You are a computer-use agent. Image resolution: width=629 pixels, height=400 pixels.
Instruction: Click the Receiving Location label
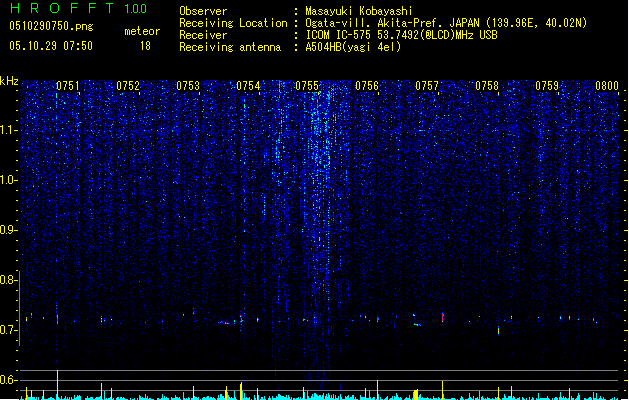[233, 23]
